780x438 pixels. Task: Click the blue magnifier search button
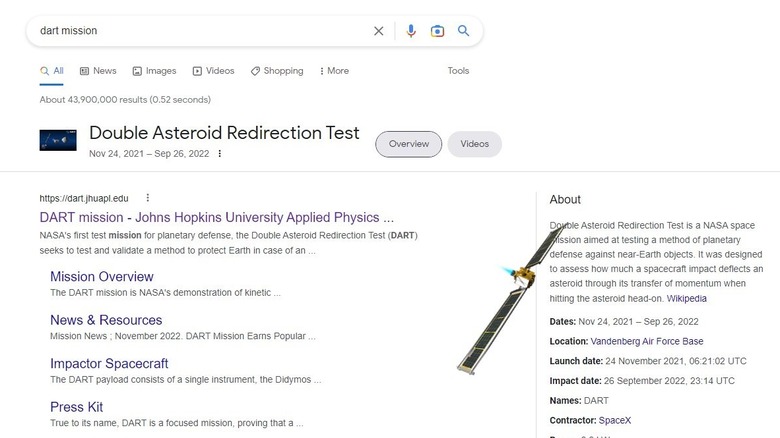coord(464,31)
